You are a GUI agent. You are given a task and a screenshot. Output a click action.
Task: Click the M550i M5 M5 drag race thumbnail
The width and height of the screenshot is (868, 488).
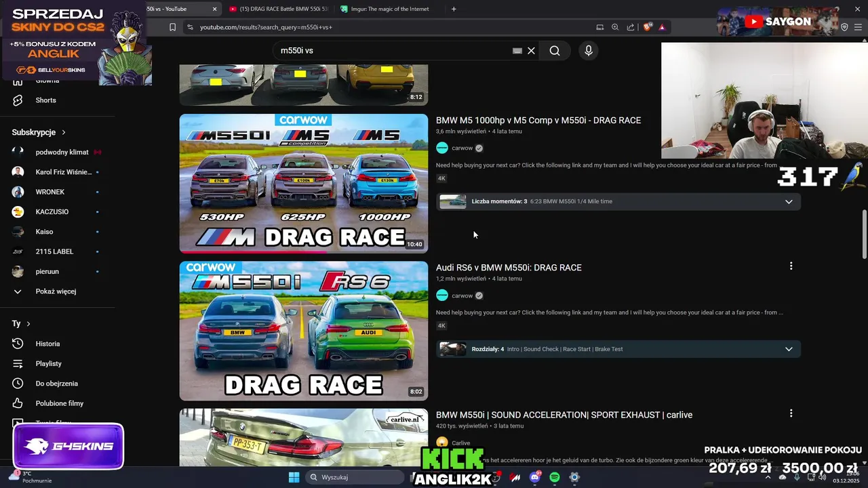point(304,184)
